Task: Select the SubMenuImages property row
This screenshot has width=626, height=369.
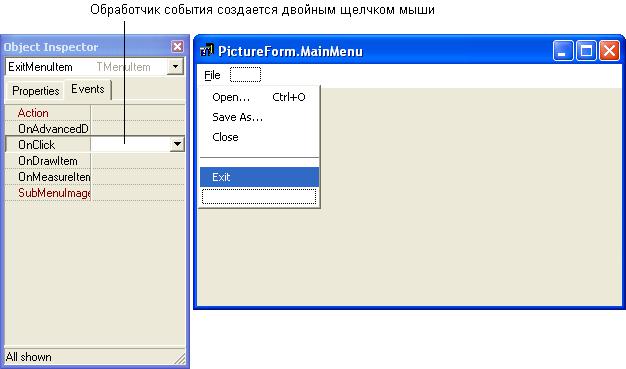Action: point(95,193)
